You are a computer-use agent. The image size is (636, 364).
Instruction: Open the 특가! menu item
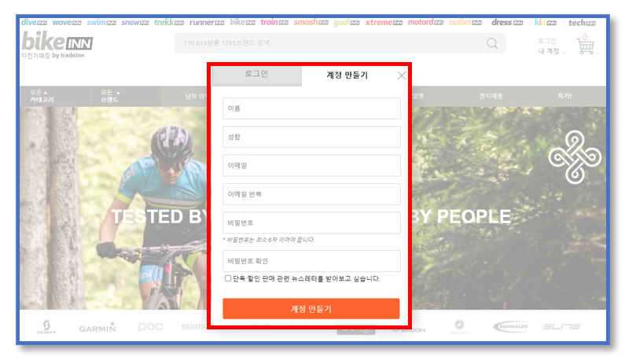[564, 96]
